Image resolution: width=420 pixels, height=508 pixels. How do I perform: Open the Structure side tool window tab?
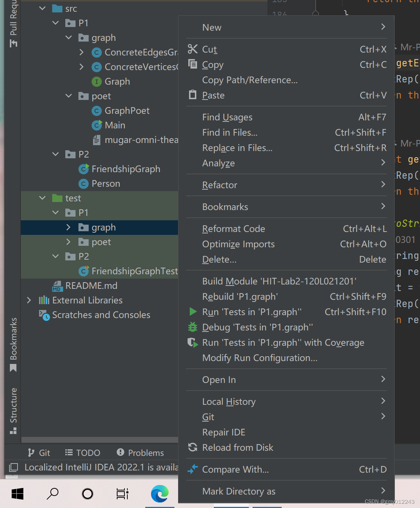point(13,411)
